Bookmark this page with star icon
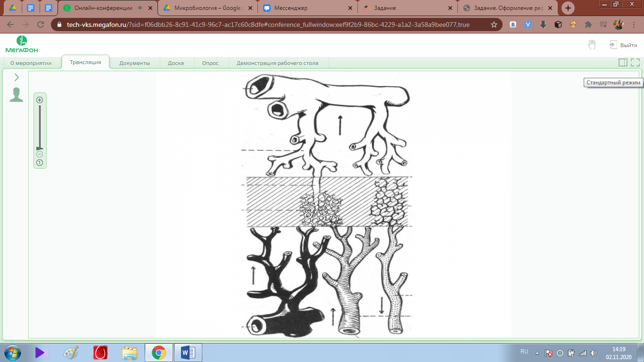This screenshot has height=362, width=644. click(494, 25)
